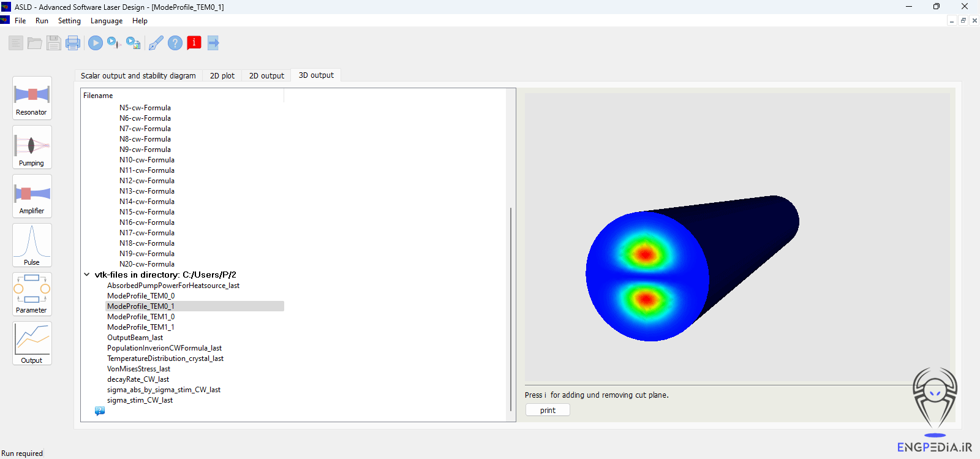Open the Setting menu
The width and height of the screenshot is (980, 459).
[x=69, y=21]
